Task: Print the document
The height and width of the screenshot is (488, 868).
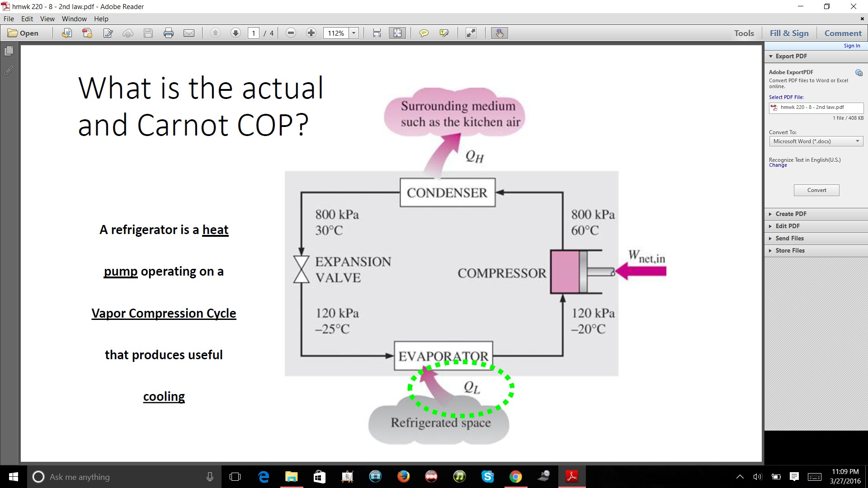Action: click(169, 33)
